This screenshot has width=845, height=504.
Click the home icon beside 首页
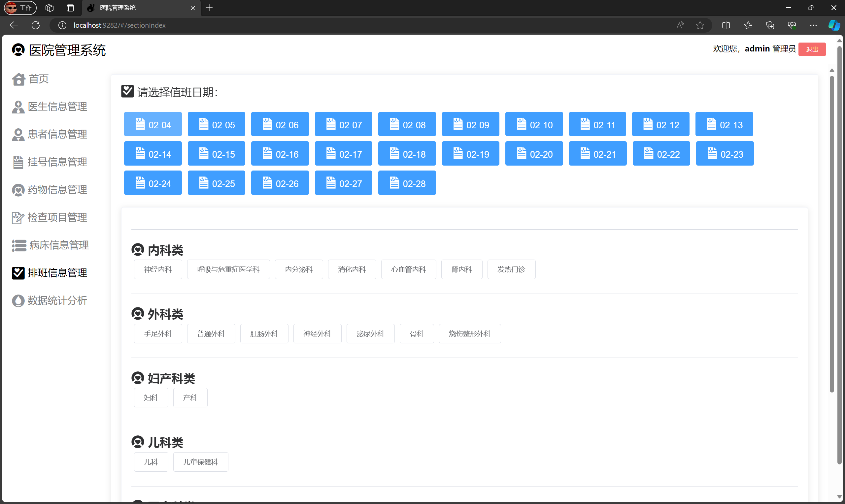[18, 79]
